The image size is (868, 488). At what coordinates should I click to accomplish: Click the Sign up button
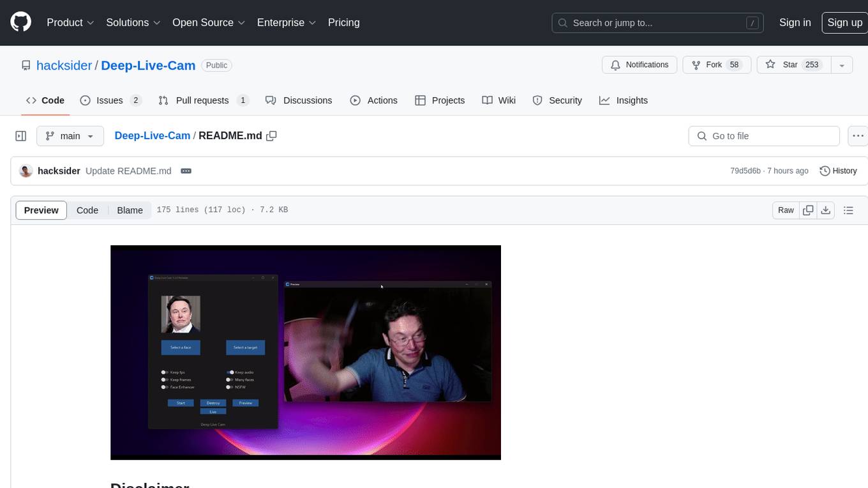[x=844, y=22]
